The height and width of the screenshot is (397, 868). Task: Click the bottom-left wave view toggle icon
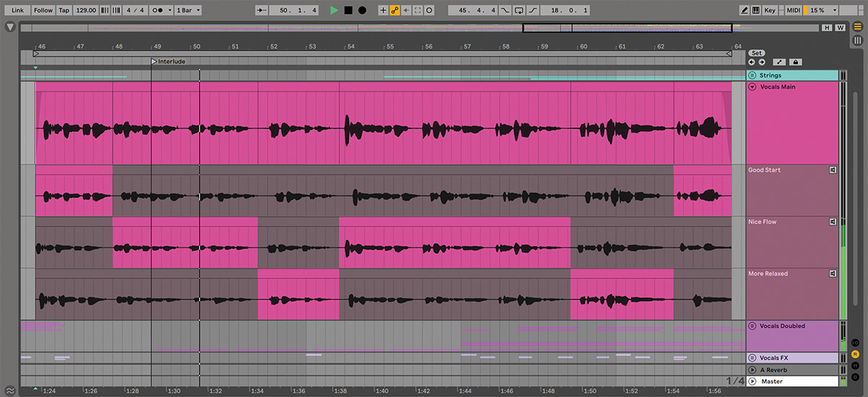tap(9, 390)
